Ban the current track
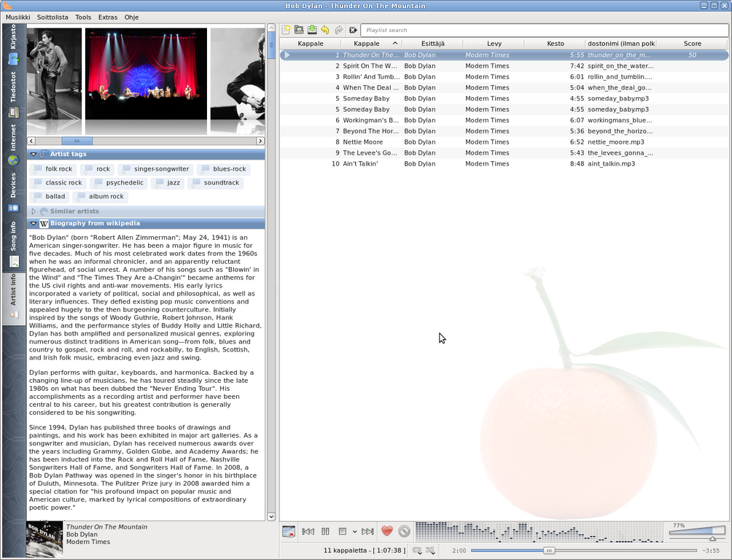Image resolution: width=732 pixels, height=560 pixels. pos(404,532)
